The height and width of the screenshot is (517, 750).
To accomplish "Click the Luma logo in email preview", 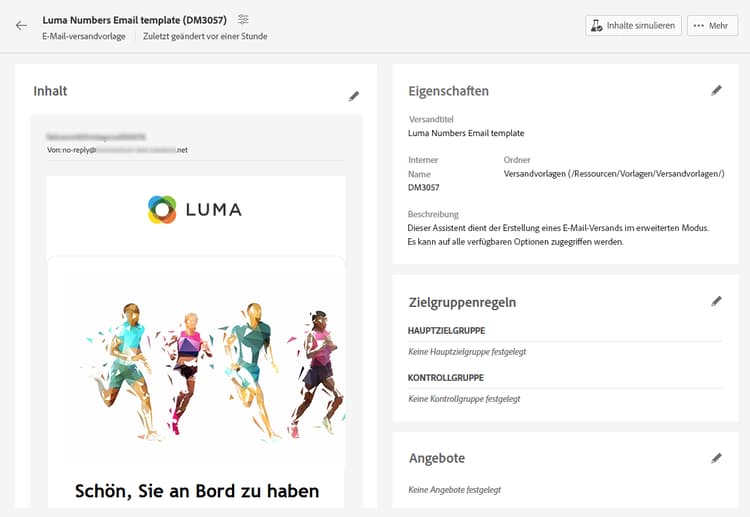I will (x=195, y=209).
